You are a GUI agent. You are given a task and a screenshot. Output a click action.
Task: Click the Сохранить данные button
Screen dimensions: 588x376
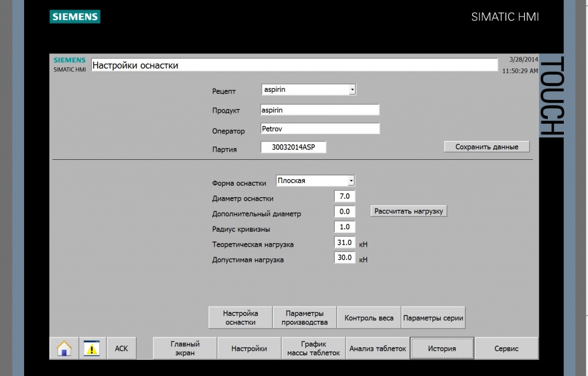[x=486, y=147]
